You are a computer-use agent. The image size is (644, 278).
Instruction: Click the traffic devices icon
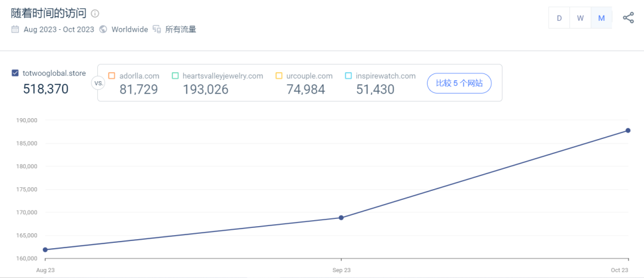[157, 29]
